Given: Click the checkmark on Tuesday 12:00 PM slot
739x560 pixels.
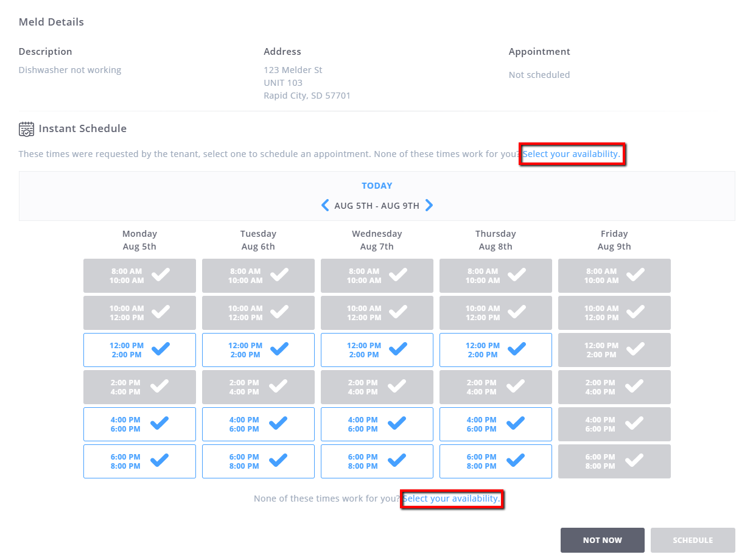Looking at the screenshot, I should tap(279, 348).
